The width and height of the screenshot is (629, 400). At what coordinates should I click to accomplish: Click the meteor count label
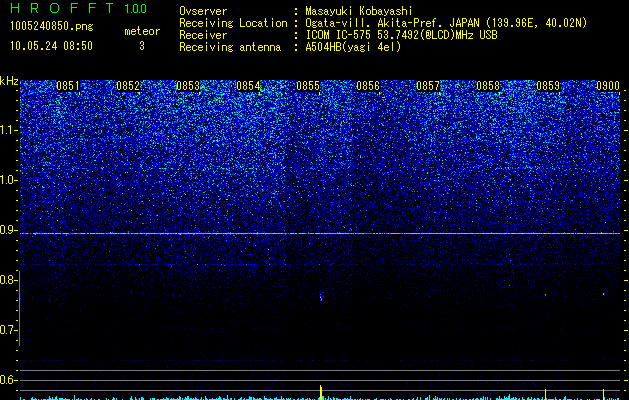[142, 31]
